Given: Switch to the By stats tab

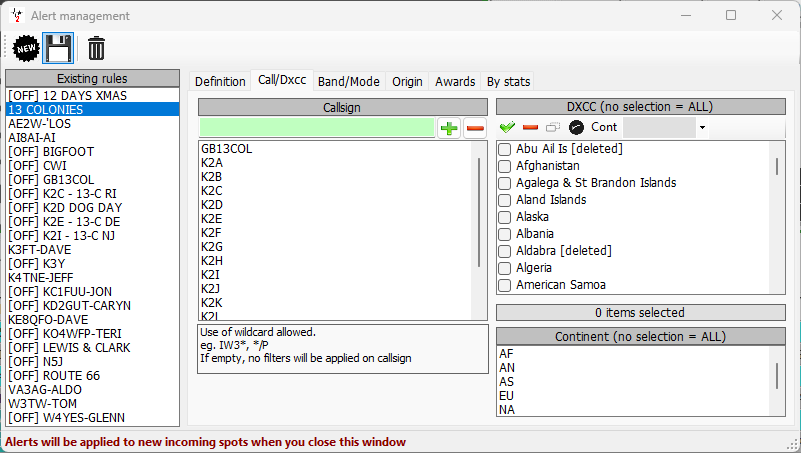Looking at the screenshot, I should [508, 82].
